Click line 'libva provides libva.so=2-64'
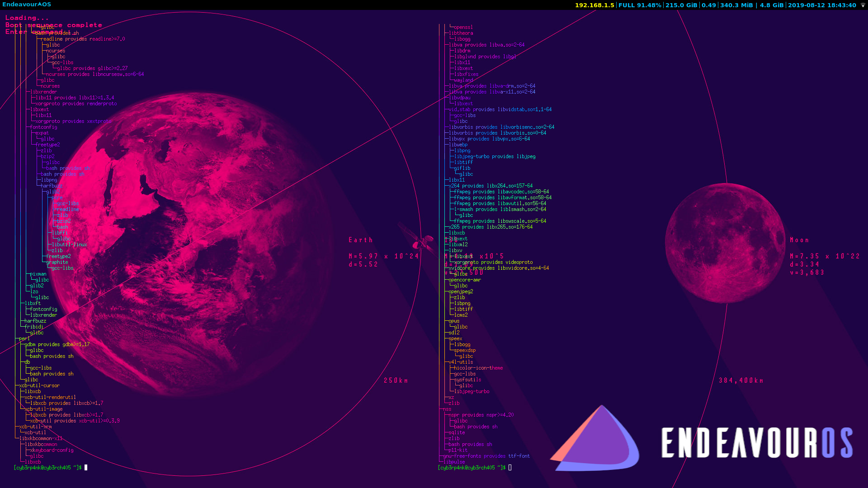The image size is (868, 488). (486, 45)
